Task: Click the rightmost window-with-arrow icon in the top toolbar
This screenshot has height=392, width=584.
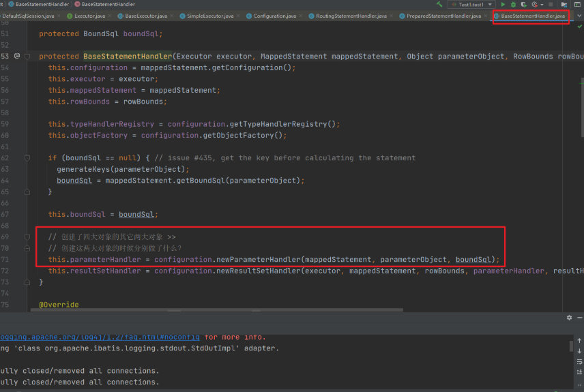Action: click(x=578, y=5)
